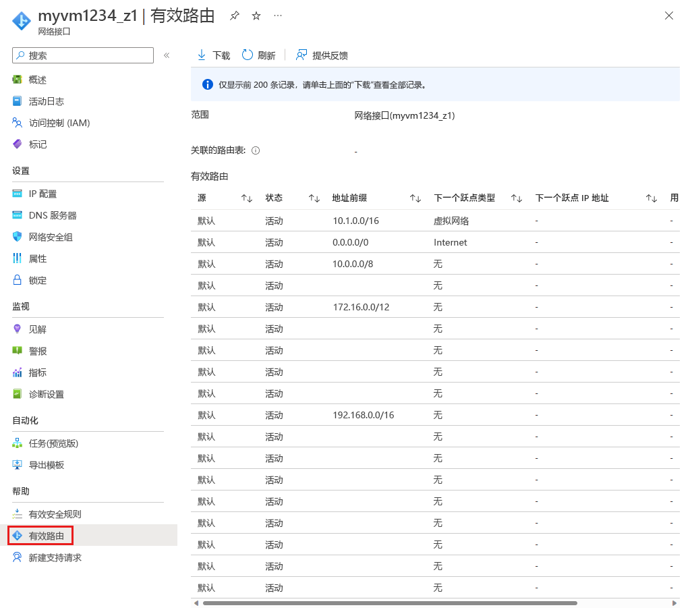The height and width of the screenshot is (616, 692).
Task: Click the 网络安全组 shield icon
Action: (18, 237)
